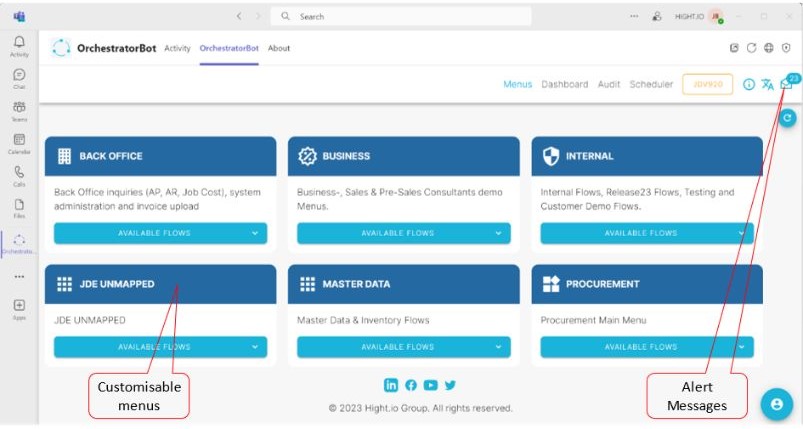
Task: Reload the tab with the refresh icon
Action: 751,48
